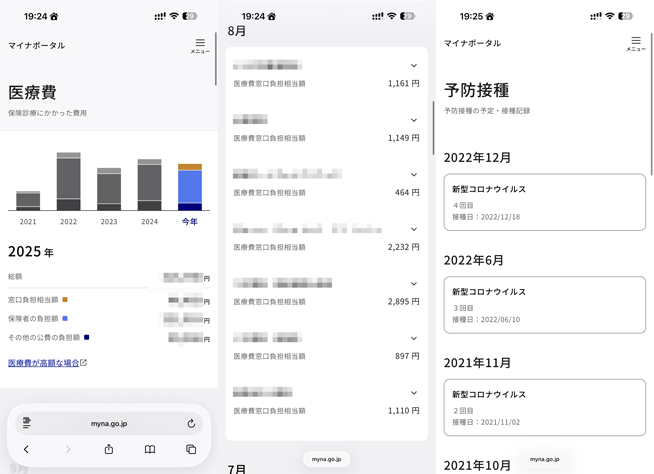The height and width of the screenshot is (474, 654).
Task: Open the 2回目 新型コロナウイルス vaccination card
Action: 544,407
